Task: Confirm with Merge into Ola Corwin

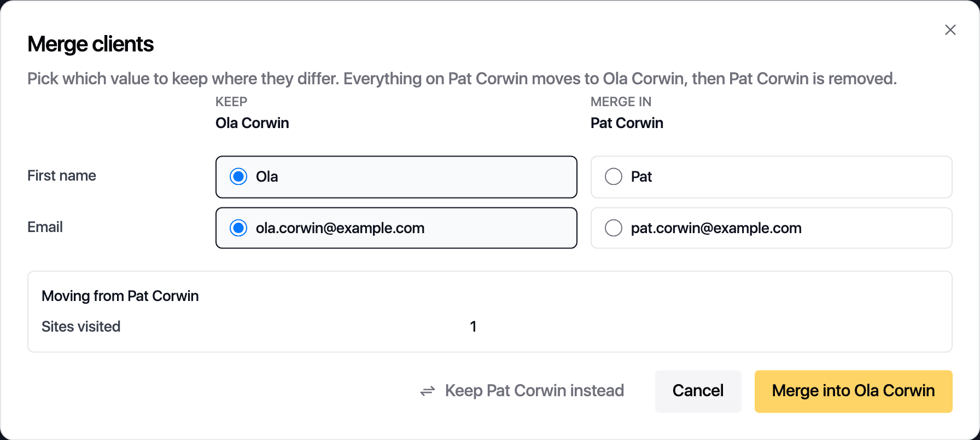Action: pos(854,391)
